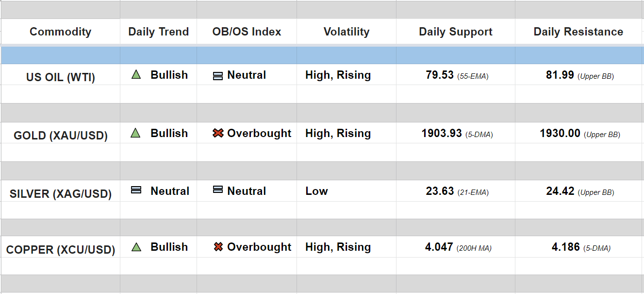This screenshot has width=644, height=294.
Task: Select the Daily Resistance column header
Action: [x=578, y=32]
